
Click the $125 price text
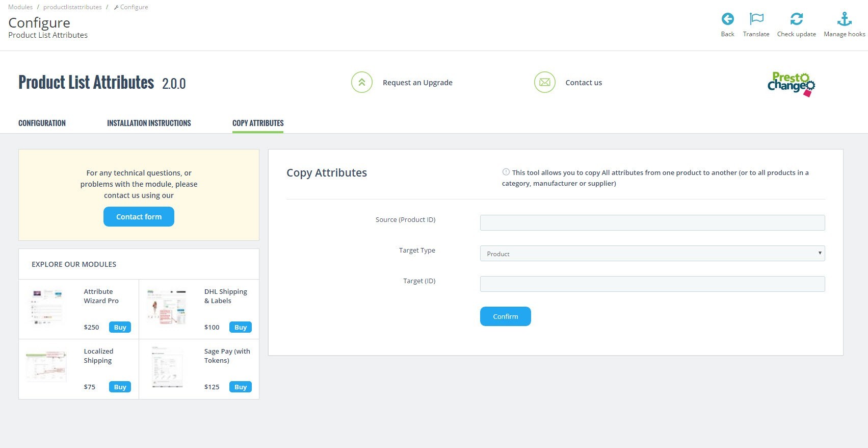point(212,387)
